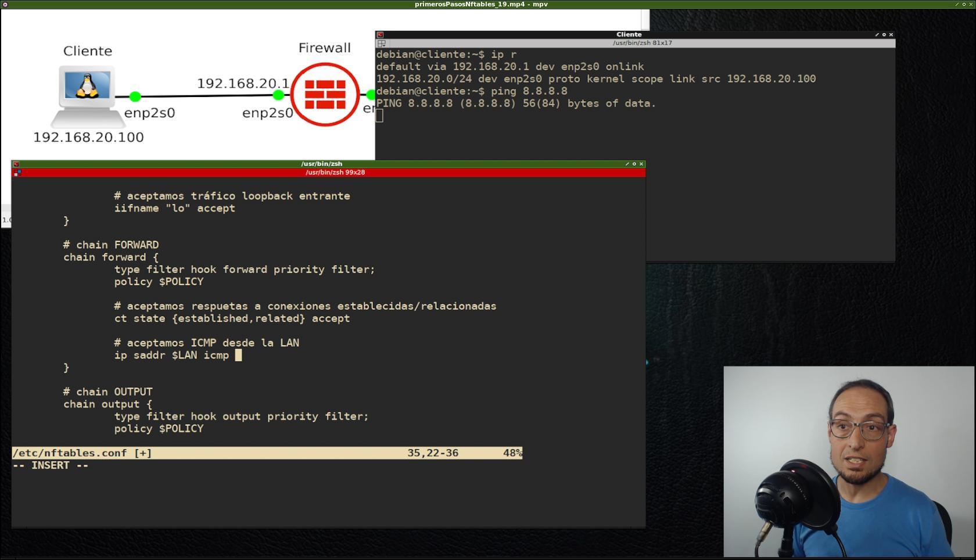
Task: Click the gray /usr/bin/zsh 81x17 pane titlebar
Action: 641,43
